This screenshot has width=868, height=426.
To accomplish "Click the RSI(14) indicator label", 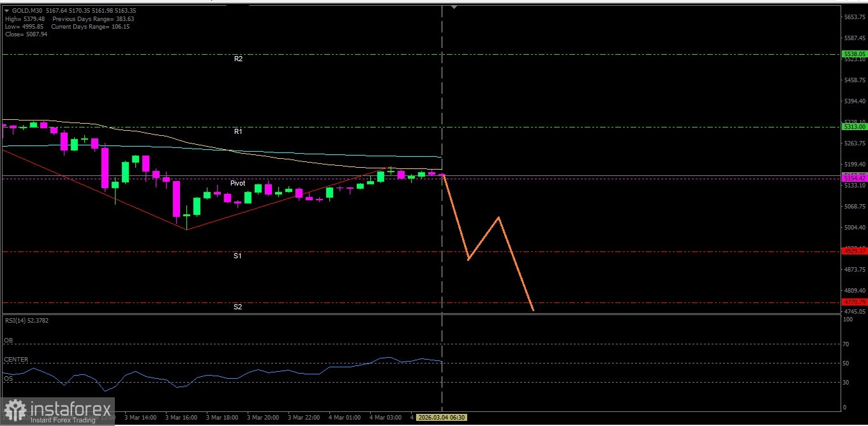I will (26, 320).
